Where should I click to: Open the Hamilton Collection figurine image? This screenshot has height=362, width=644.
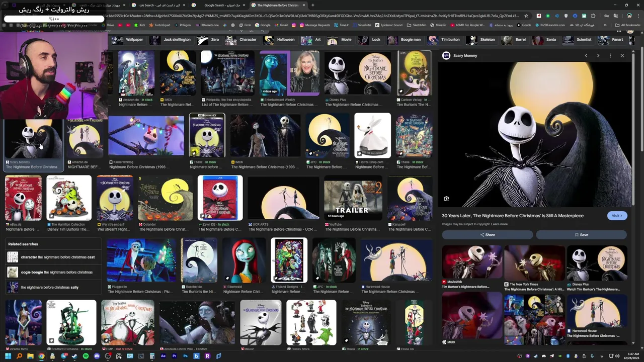pos(69,198)
